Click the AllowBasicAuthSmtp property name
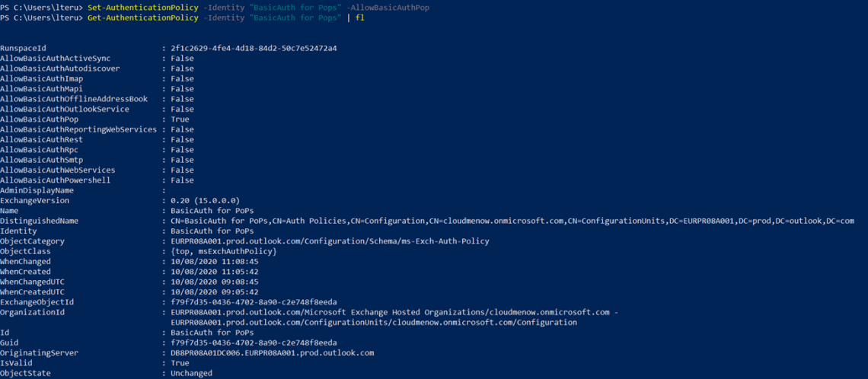This screenshot has width=868, height=379. [42, 160]
